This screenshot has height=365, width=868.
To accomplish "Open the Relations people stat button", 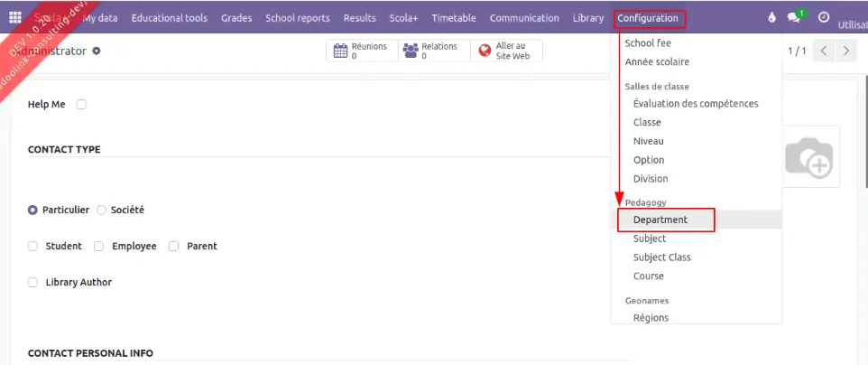I will (411, 51).
